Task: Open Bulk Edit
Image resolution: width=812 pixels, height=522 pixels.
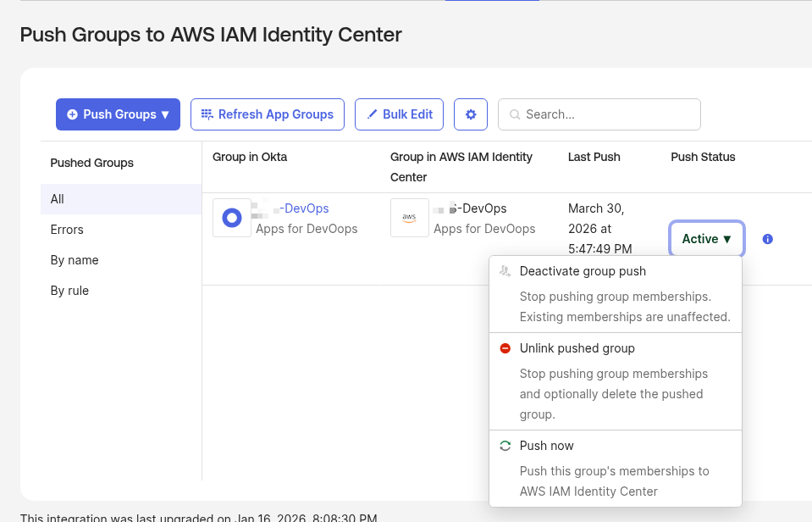Action: coord(399,114)
